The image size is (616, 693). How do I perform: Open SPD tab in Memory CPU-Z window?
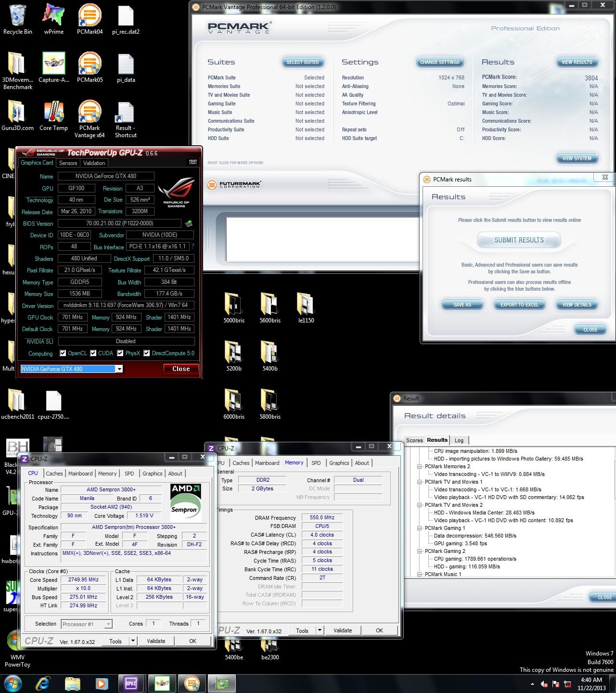tap(316, 463)
